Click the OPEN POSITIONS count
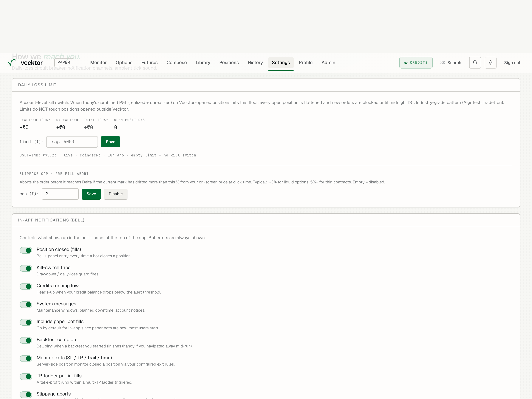The height and width of the screenshot is (399, 532). 116,127
